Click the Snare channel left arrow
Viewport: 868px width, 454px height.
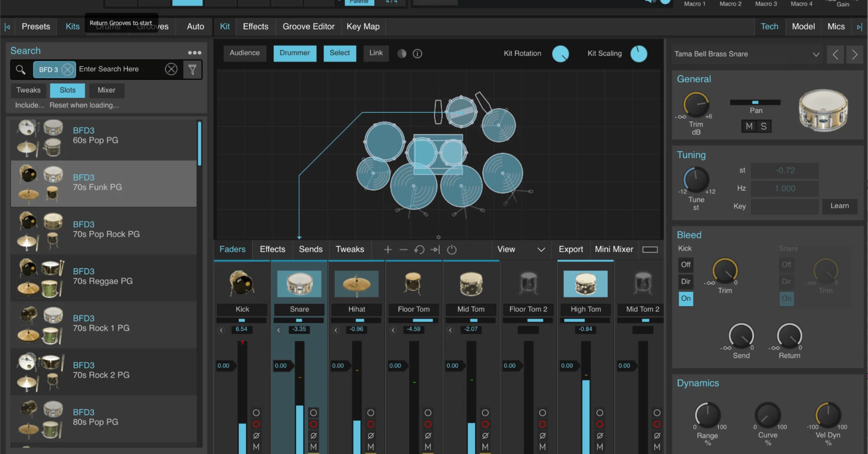(278, 330)
